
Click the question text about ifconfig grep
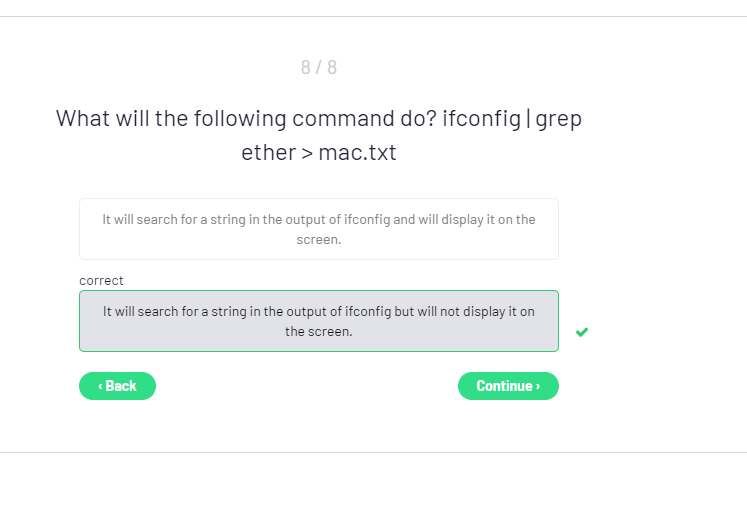[319, 135]
